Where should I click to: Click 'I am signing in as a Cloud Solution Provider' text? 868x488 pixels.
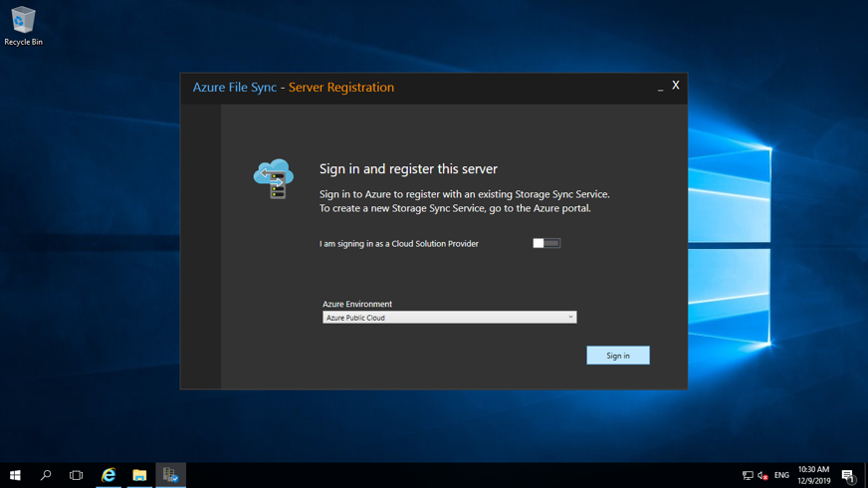click(398, 244)
